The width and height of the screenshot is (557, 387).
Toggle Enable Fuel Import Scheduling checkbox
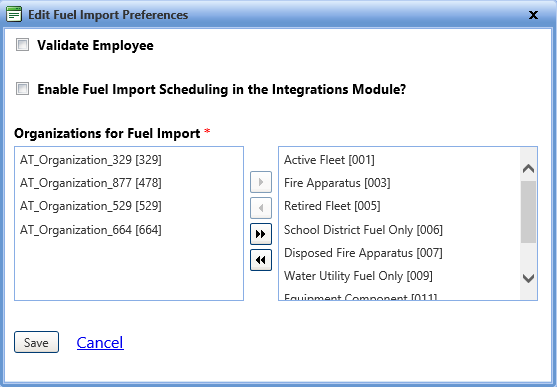coord(22,88)
